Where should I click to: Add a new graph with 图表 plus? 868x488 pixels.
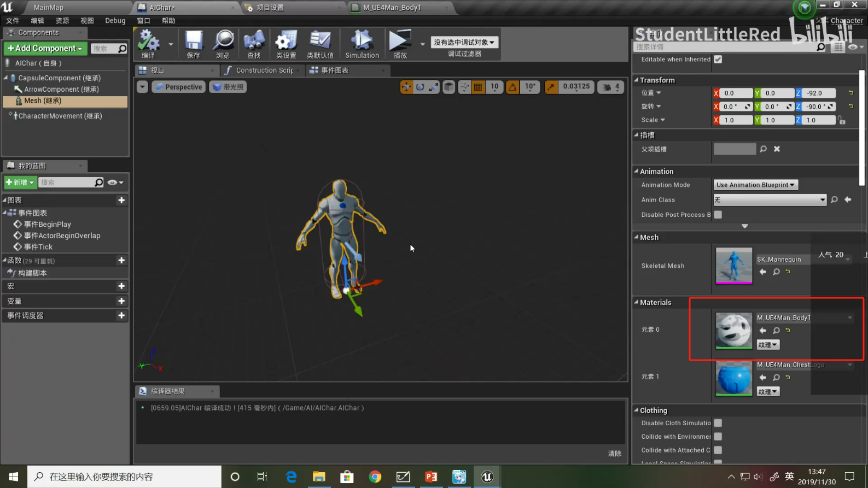click(121, 200)
